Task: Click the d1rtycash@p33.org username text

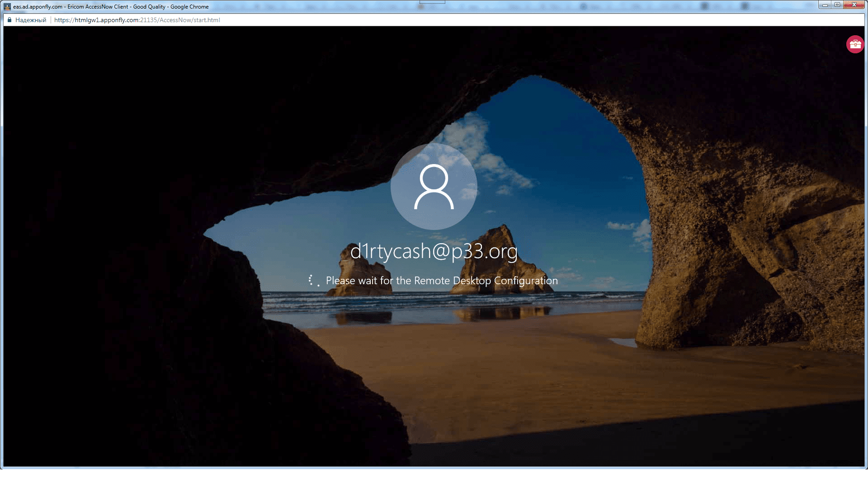Action: (x=434, y=251)
